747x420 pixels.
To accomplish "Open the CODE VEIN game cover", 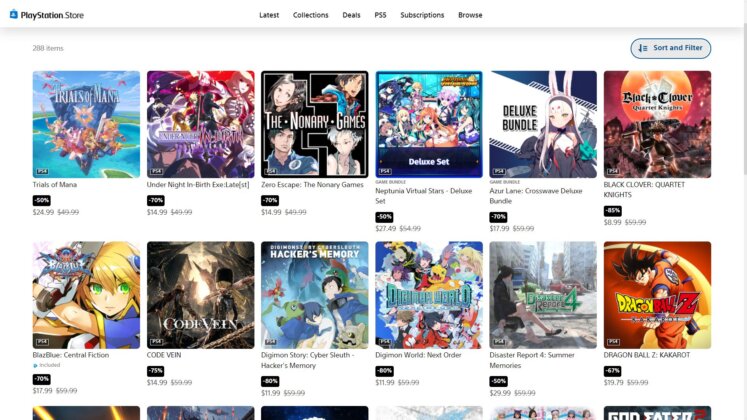I will pyautogui.click(x=200, y=295).
